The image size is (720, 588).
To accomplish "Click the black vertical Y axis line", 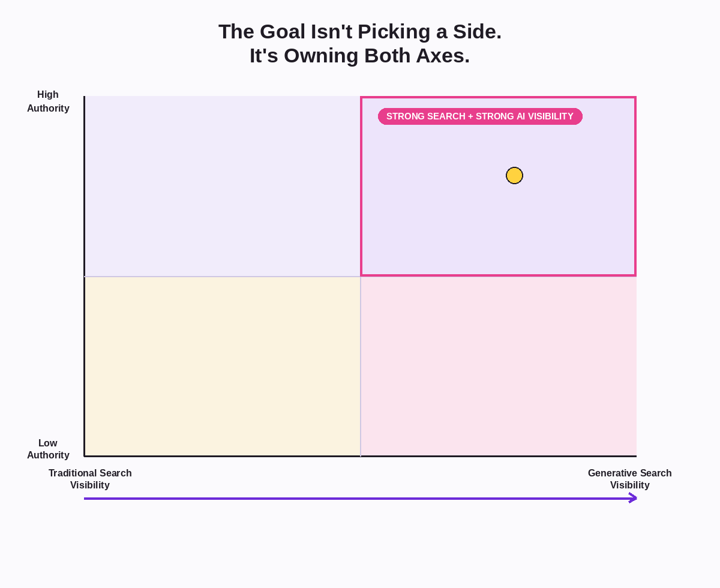I will 84,276.
